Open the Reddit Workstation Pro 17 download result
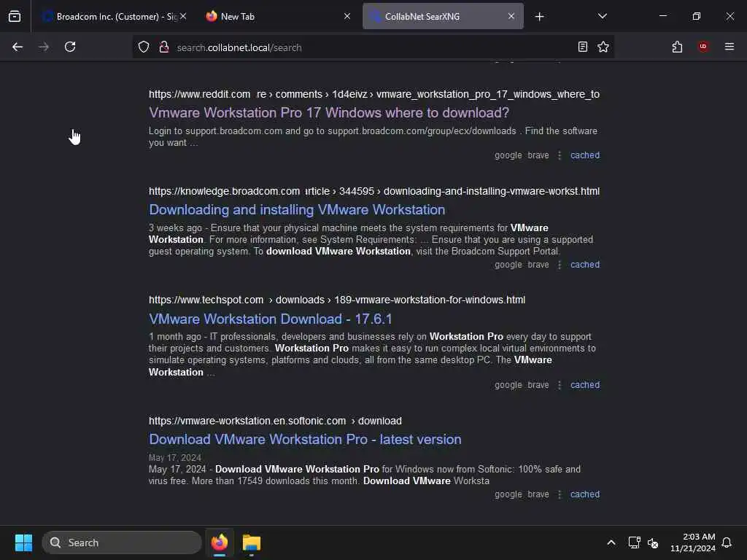Image resolution: width=747 pixels, height=560 pixels. pos(329,113)
